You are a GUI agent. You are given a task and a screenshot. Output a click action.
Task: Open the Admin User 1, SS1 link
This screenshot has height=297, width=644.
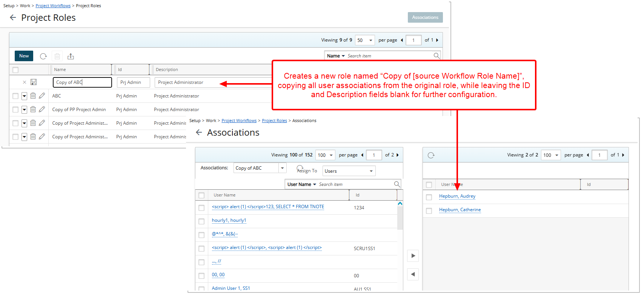click(231, 288)
